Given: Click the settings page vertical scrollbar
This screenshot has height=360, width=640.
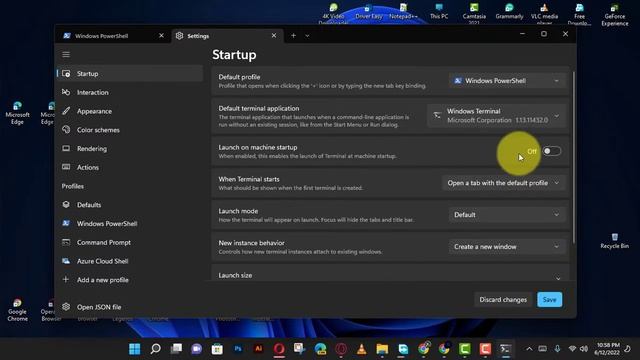Looking at the screenshot, I should tap(573, 158).
